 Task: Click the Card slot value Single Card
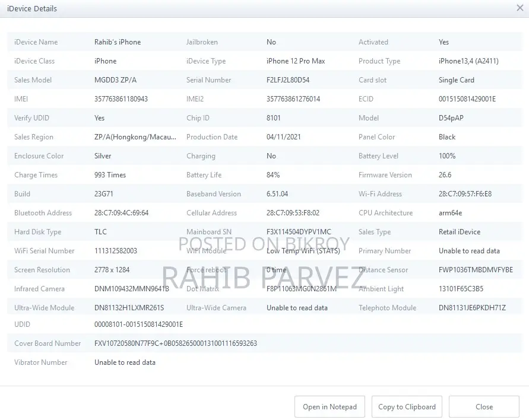point(456,80)
